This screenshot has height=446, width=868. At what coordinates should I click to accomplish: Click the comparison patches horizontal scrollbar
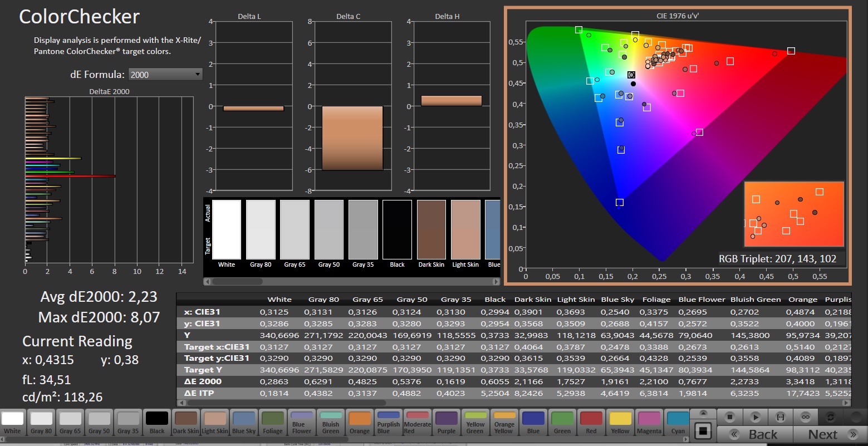point(351,281)
